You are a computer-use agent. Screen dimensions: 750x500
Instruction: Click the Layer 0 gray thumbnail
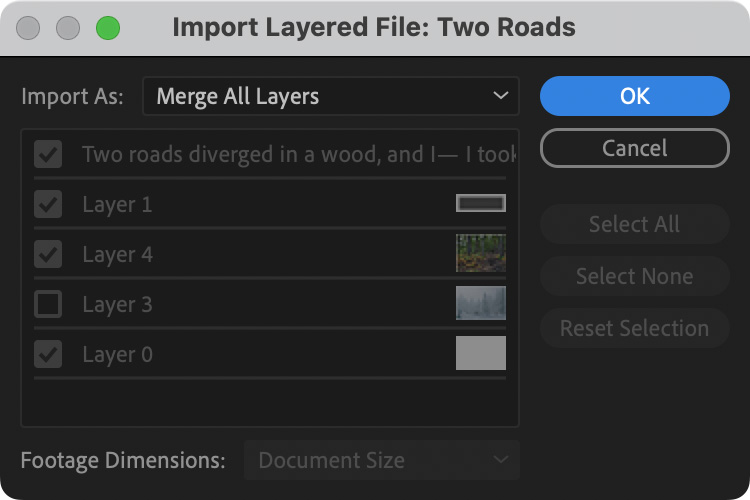coord(481,354)
